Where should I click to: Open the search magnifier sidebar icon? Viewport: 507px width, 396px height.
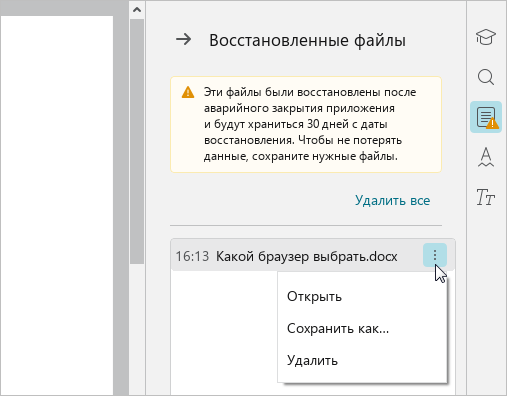pos(486,77)
